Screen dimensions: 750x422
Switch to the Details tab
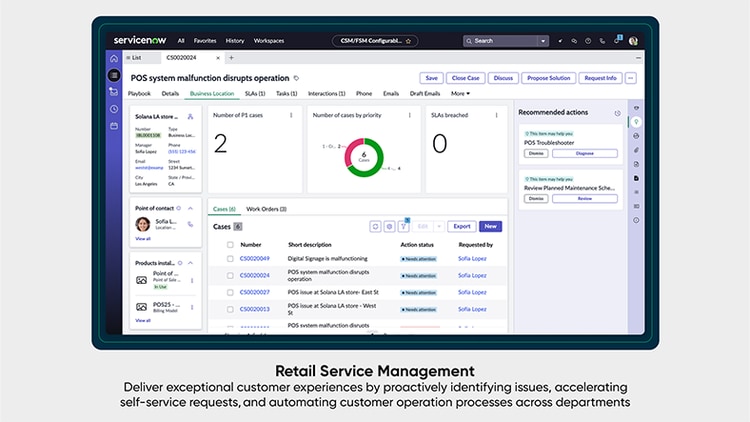coord(170,94)
